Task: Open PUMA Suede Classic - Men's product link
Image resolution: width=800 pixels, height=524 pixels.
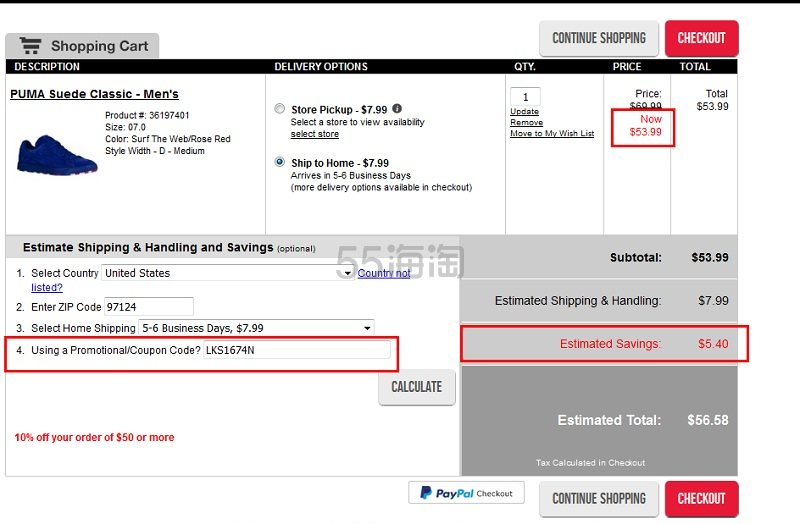Action: (94, 94)
